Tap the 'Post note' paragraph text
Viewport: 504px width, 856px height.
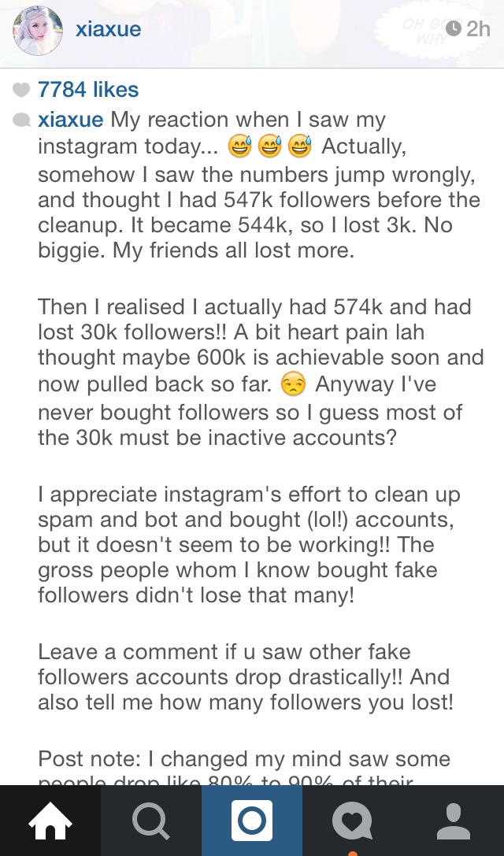coord(244,759)
